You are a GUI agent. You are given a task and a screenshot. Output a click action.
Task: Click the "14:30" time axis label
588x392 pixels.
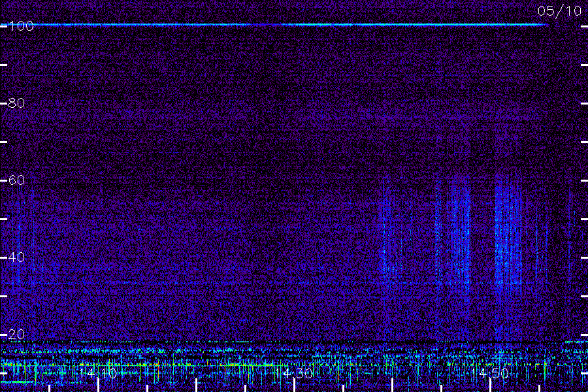click(x=294, y=373)
